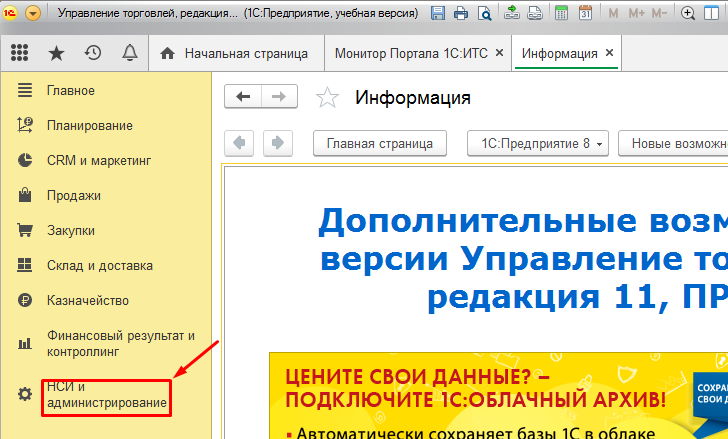
Task: Click browser back gray arrow in Информация form
Action: pos(239,143)
